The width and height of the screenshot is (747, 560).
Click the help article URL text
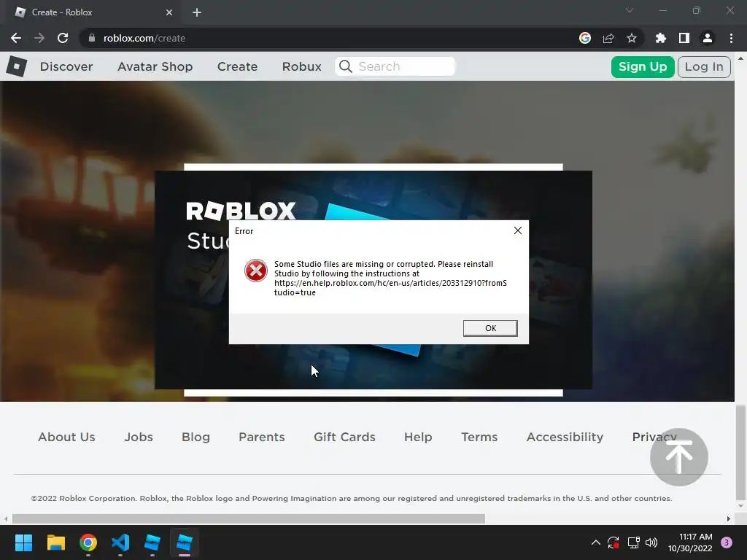[x=390, y=287]
